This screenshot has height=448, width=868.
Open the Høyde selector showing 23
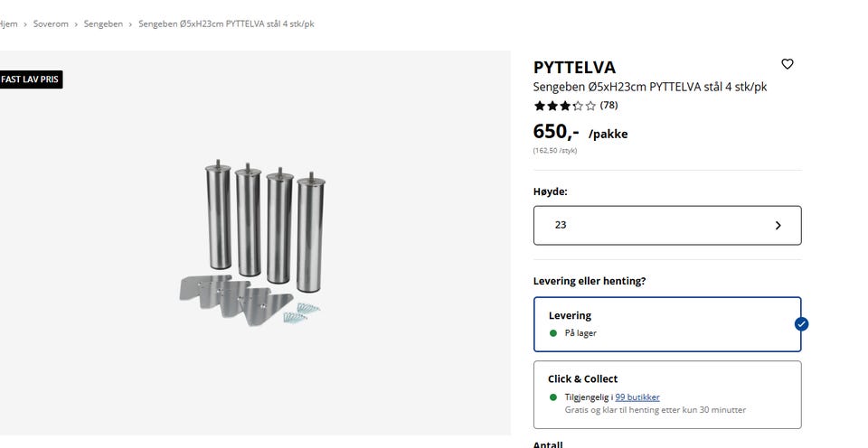coord(666,226)
